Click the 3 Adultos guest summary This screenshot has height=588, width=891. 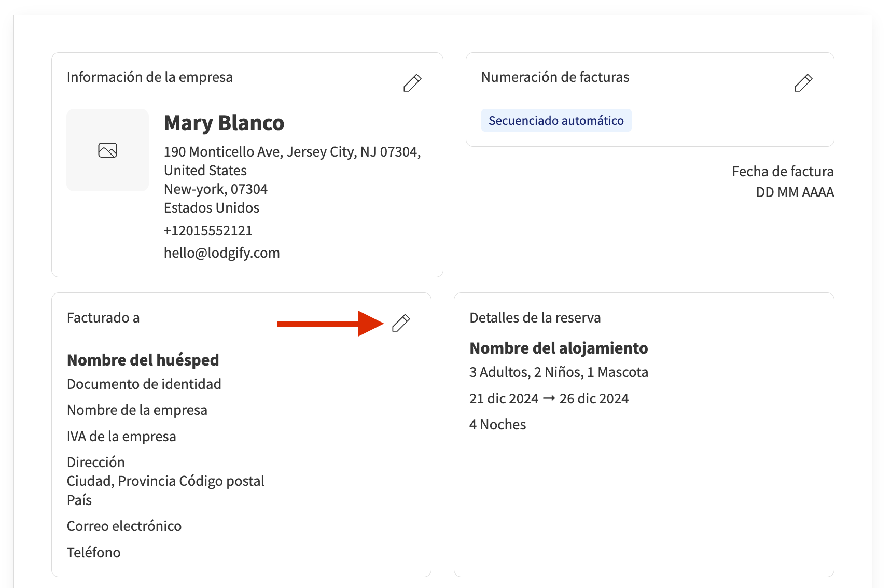click(x=559, y=372)
